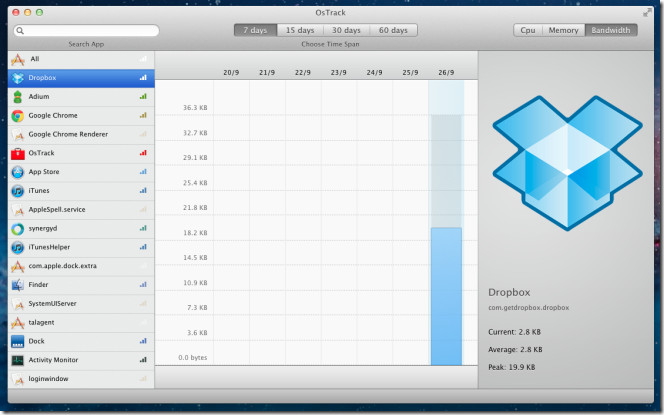
Task: Click Dropbox row's usage bars indicator
Action: [143, 77]
